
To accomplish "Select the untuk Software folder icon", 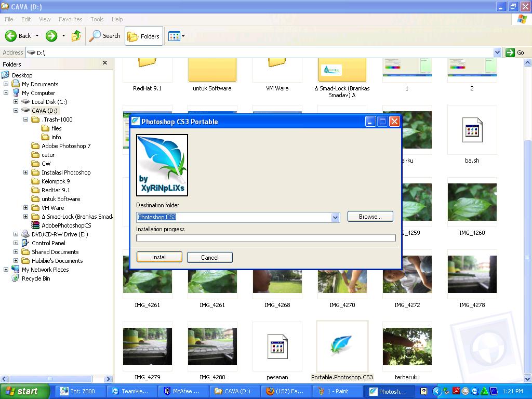I will coord(212,70).
